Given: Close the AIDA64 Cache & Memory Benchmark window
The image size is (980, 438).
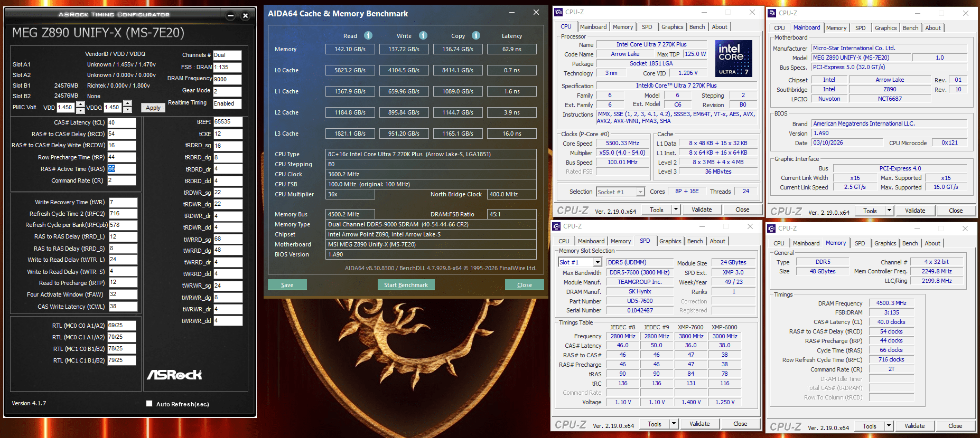Looking at the screenshot, I should pyautogui.click(x=536, y=12).
